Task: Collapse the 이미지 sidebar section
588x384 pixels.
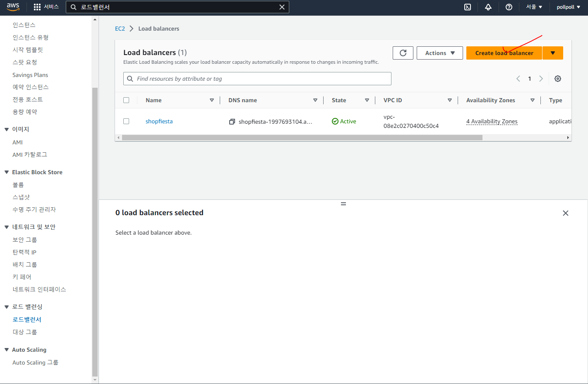Action: click(x=7, y=130)
